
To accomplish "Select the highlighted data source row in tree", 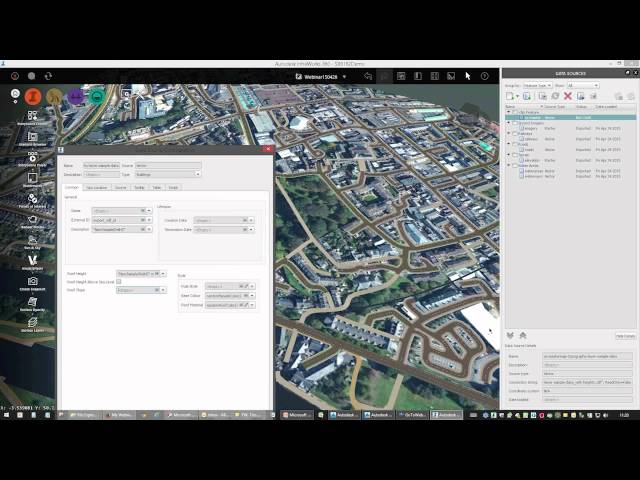I will [571, 118].
